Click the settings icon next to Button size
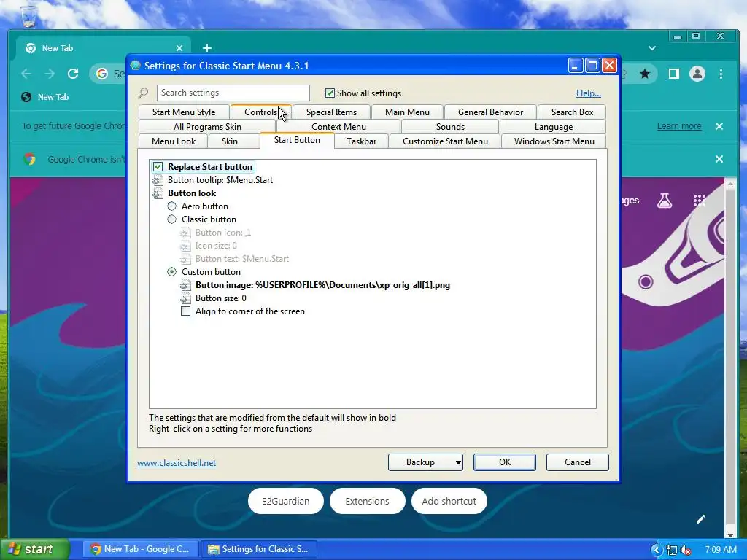 (x=185, y=298)
